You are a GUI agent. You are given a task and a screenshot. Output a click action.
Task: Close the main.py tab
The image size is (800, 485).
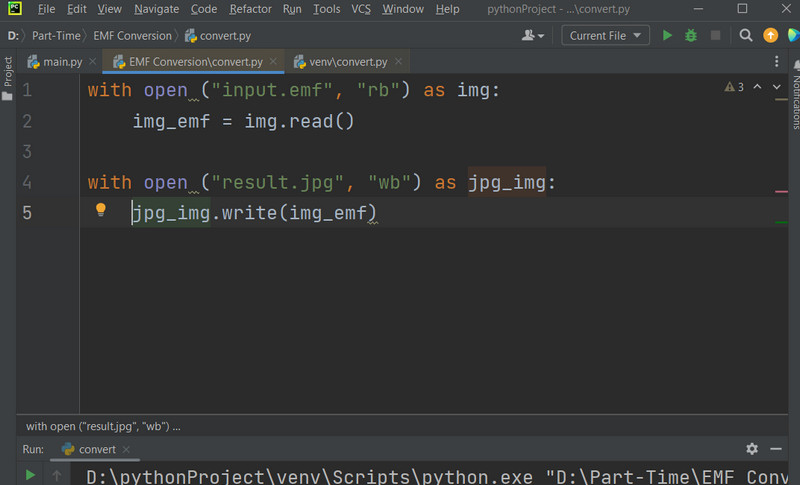pos(92,62)
